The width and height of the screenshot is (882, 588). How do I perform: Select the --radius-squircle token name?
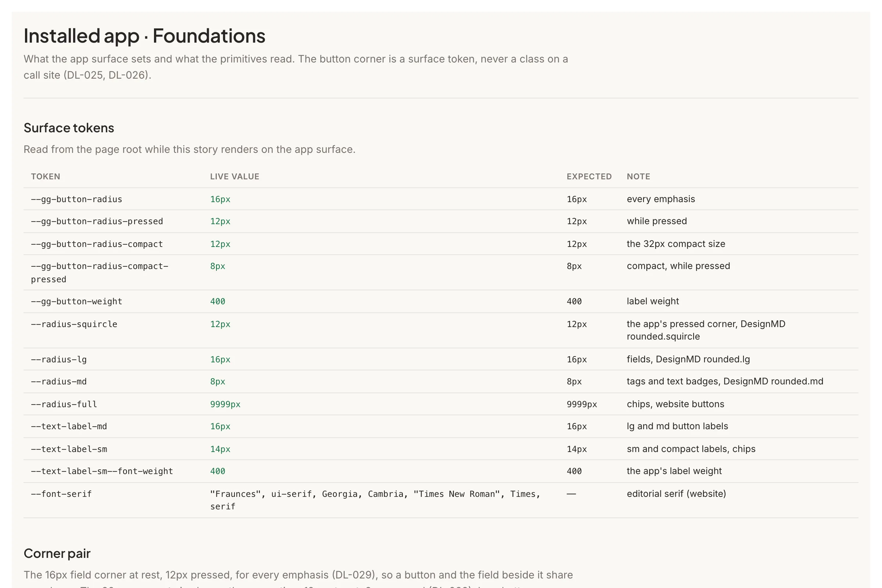pyautogui.click(x=74, y=325)
